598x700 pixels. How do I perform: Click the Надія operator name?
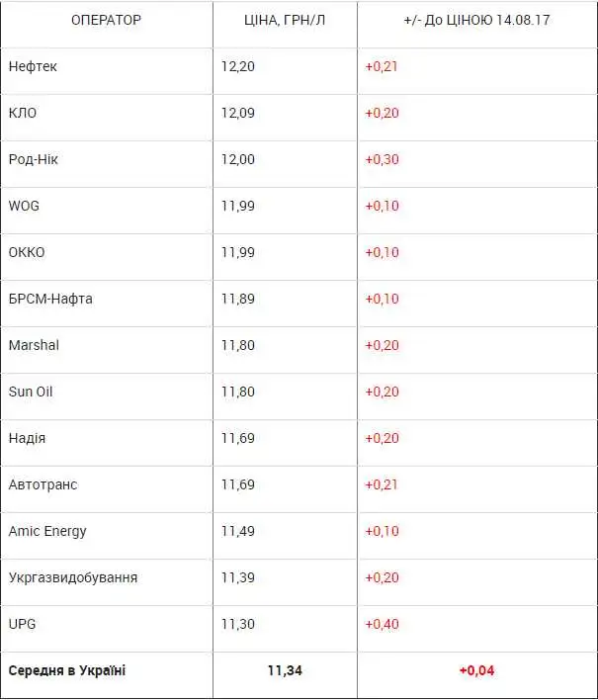point(27,438)
